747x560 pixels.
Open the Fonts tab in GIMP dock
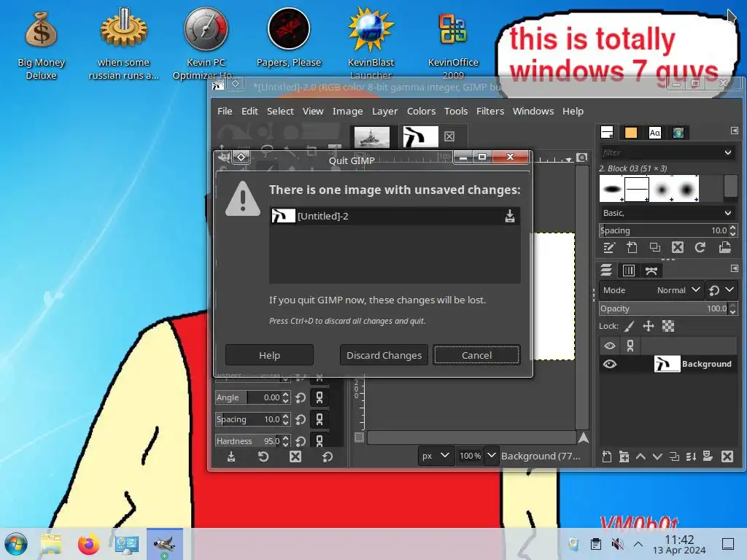pyautogui.click(x=655, y=133)
